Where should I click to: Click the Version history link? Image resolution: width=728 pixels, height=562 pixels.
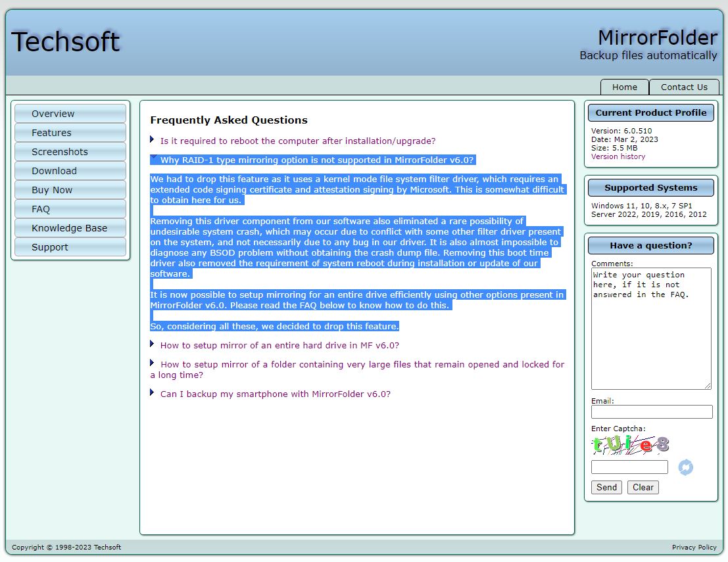click(x=618, y=156)
